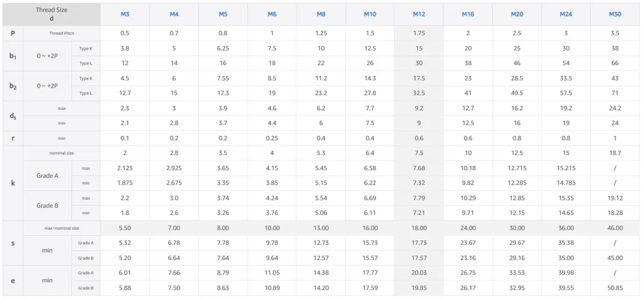The height and width of the screenshot is (299, 644).
Task: Click the M8 column header
Action: click(321, 14)
